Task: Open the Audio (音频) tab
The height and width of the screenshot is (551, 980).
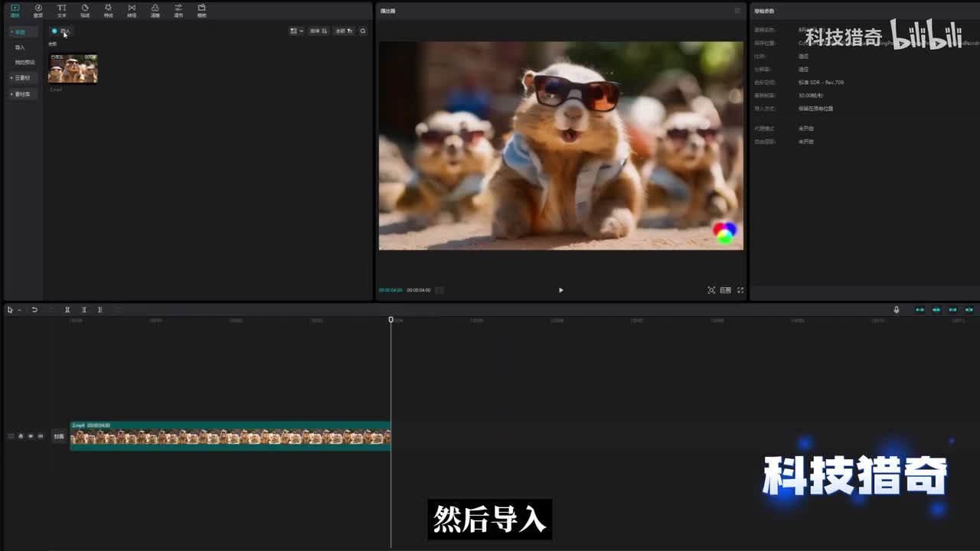Action: [38, 10]
